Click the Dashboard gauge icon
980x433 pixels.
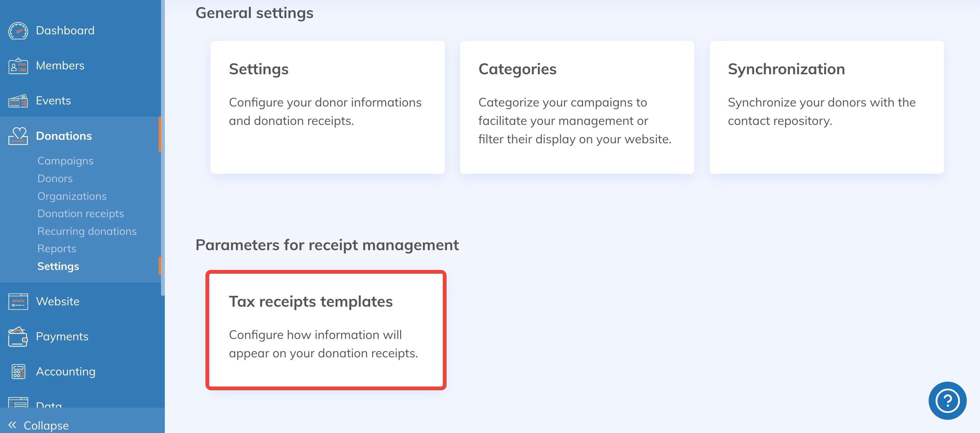pos(18,31)
